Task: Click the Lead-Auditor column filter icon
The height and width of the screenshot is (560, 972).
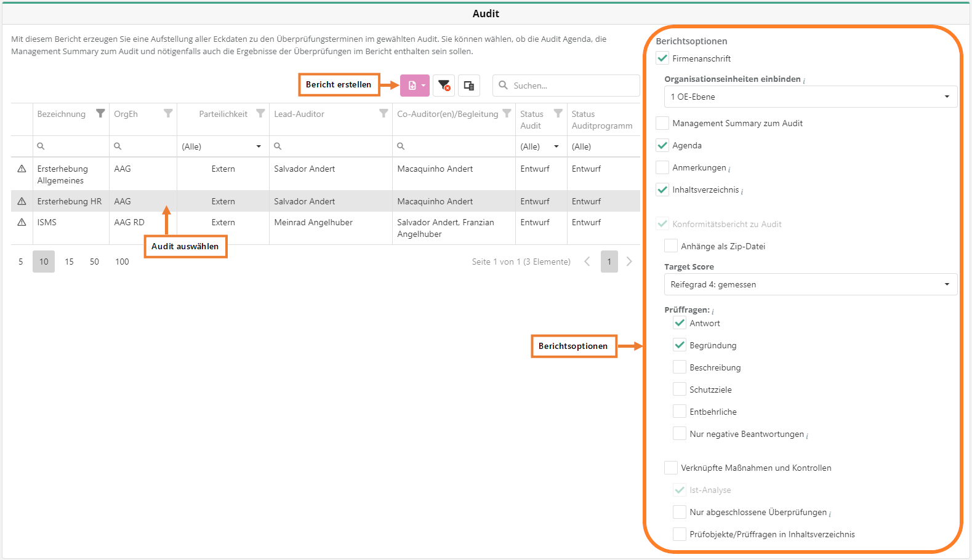Action: click(384, 113)
